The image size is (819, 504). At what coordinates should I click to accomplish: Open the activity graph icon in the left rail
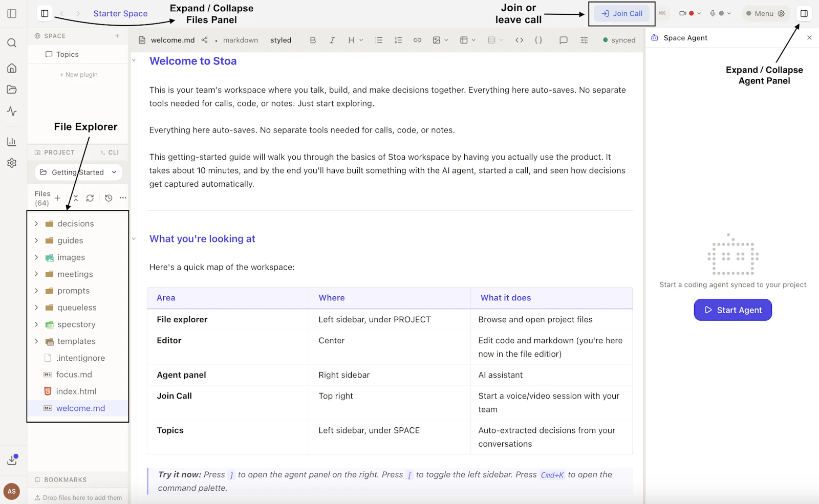point(11,112)
